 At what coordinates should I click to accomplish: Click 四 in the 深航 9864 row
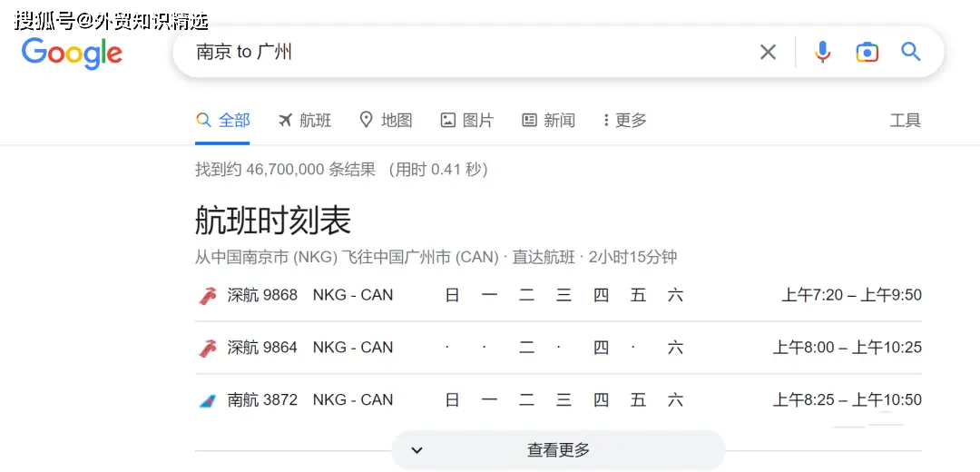click(602, 348)
